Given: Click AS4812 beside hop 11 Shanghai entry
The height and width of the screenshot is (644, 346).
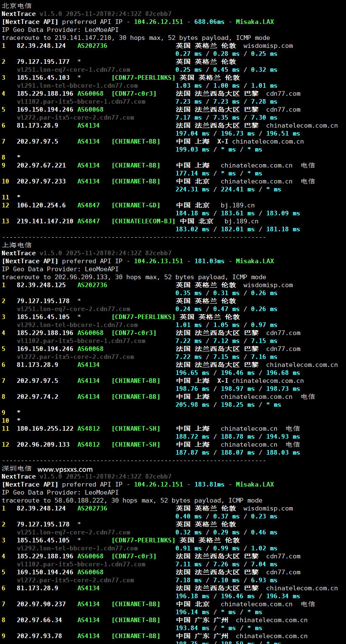Looking at the screenshot, I should (89, 428).
